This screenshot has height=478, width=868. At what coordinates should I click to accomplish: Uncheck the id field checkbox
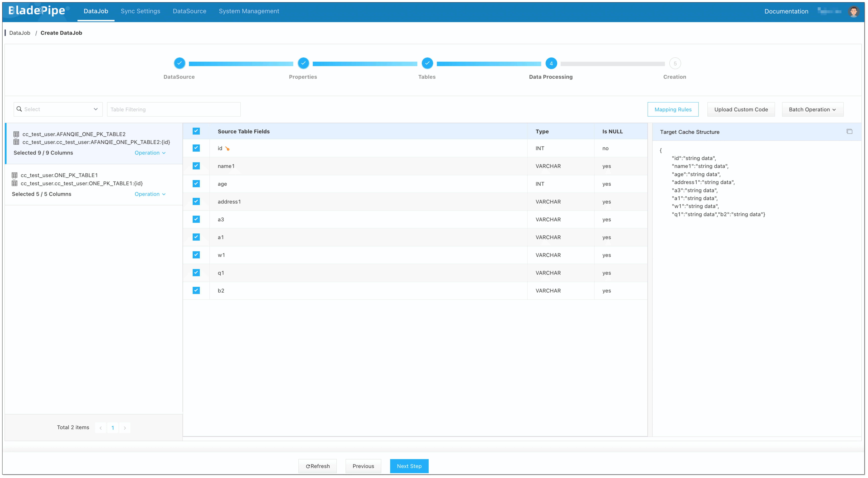tap(196, 148)
